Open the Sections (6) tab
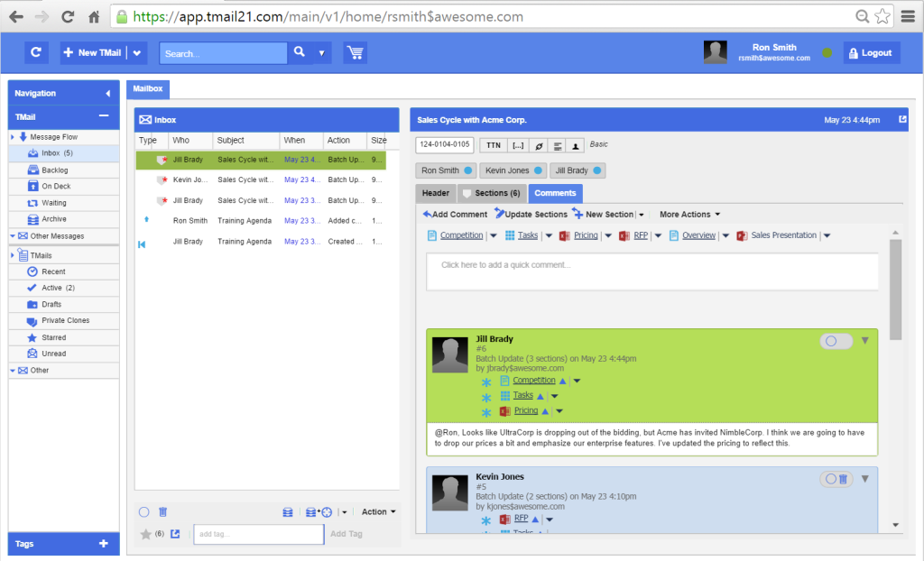 (x=492, y=192)
